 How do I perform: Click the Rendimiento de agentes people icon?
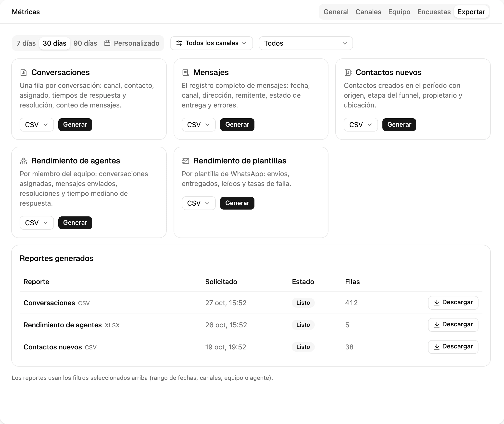(24, 161)
